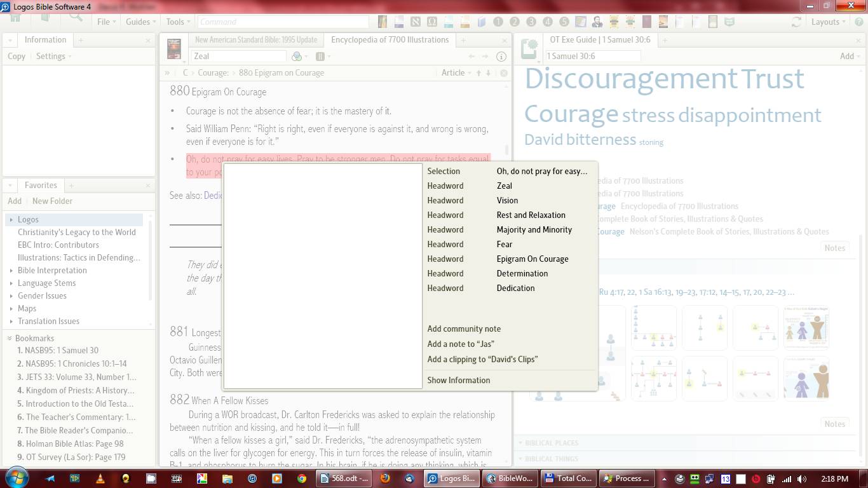Click shortcut number 3 on the toolbar
This screenshot has height=488, width=868.
coord(531,22)
